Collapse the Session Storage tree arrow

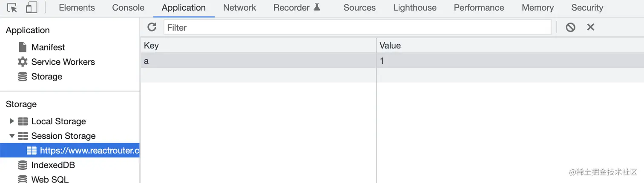point(12,136)
